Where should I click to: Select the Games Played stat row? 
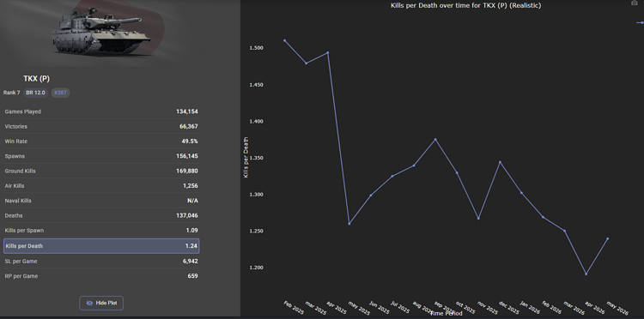click(x=101, y=111)
